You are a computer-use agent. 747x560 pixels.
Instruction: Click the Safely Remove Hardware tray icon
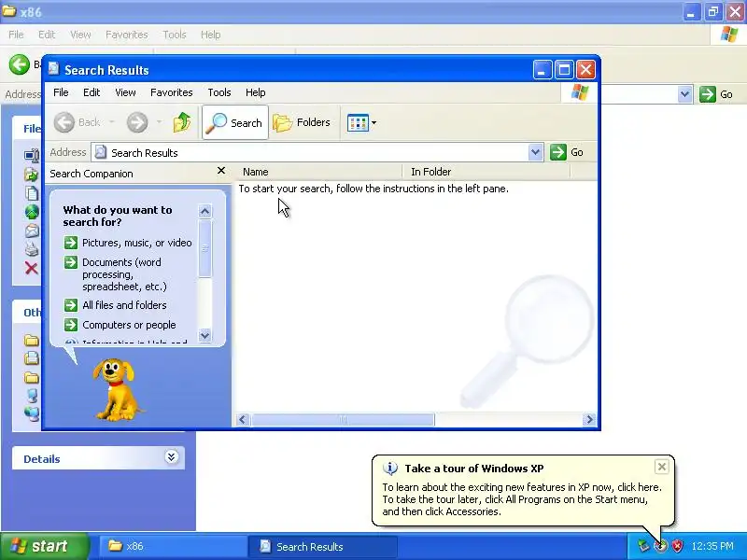643,546
